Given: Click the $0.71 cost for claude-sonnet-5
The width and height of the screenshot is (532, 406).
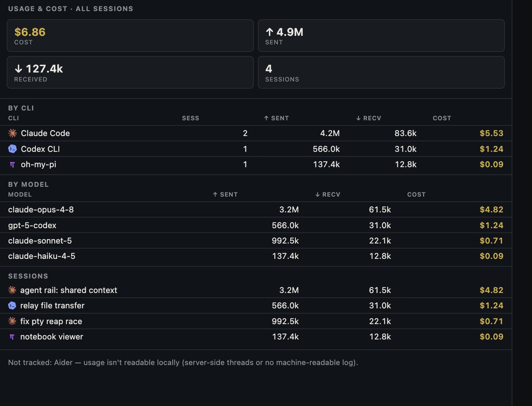Looking at the screenshot, I should (x=492, y=241).
